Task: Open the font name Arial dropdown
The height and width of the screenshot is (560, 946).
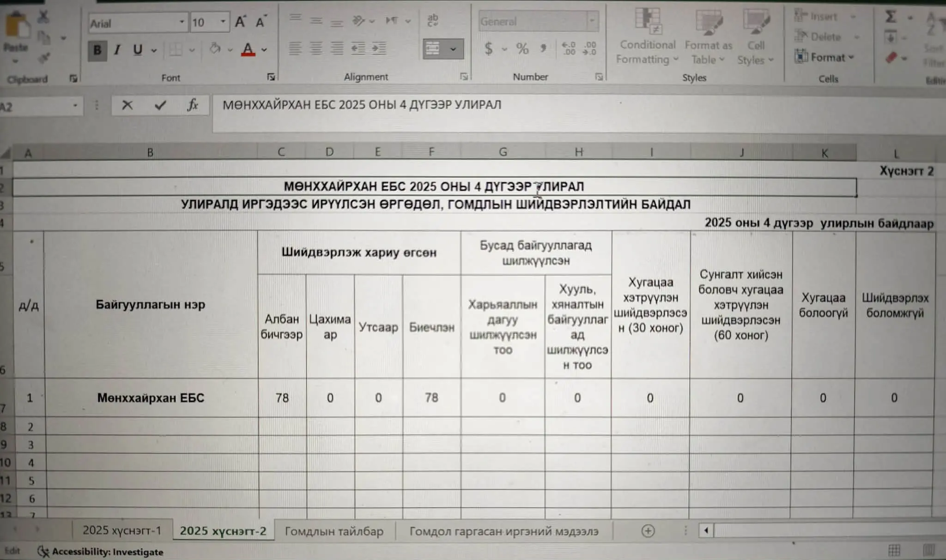Action: pyautogui.click(x=182, y=22)
